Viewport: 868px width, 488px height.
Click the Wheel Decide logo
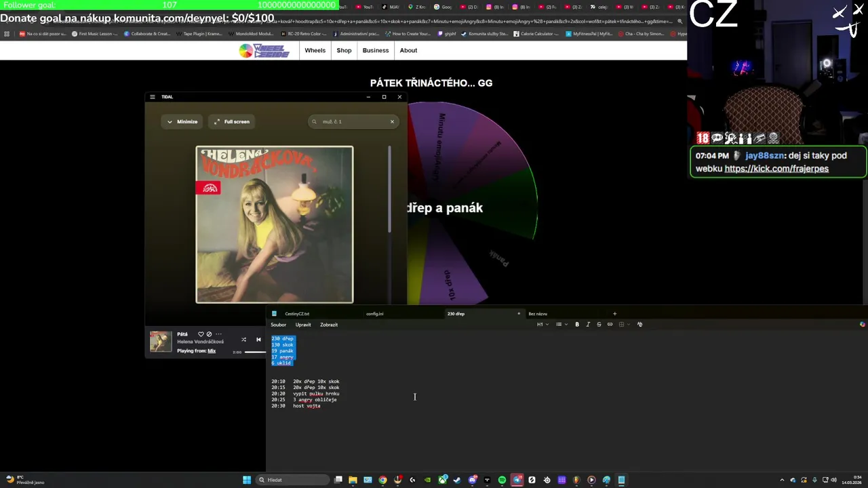coord(264,51)
